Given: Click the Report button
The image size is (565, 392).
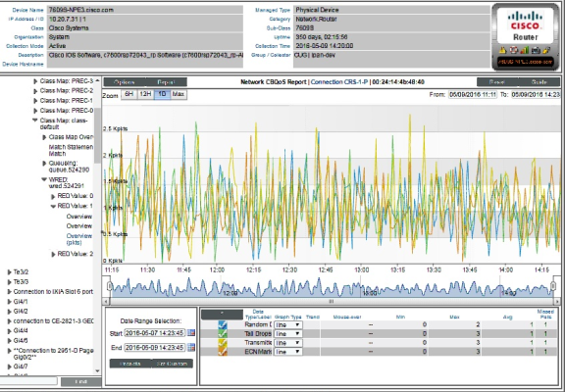Looking at the screenshot, I should click(166, 82).
